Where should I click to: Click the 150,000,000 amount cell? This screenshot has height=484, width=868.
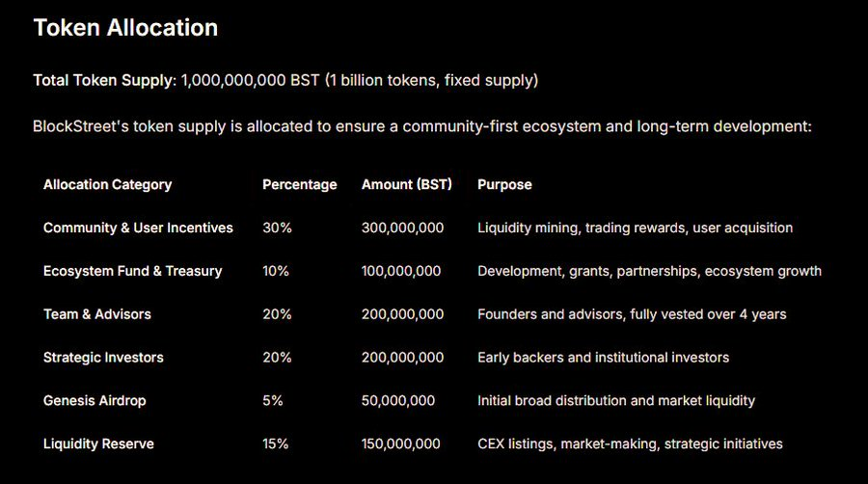(x=400, y=444)
